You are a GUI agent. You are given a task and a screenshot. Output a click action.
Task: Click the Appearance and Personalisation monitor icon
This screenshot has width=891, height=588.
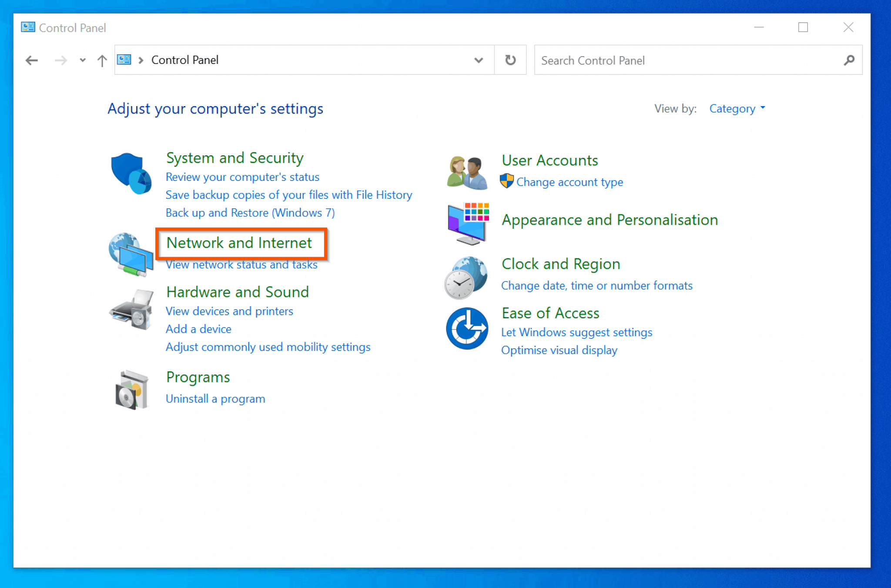coord(467,223)
